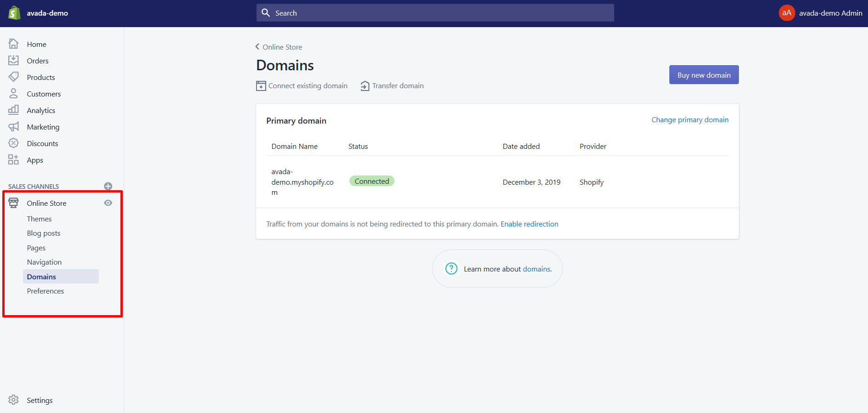Open Analytics bar chart icon
Screen dimensions: 868x413
14,110
